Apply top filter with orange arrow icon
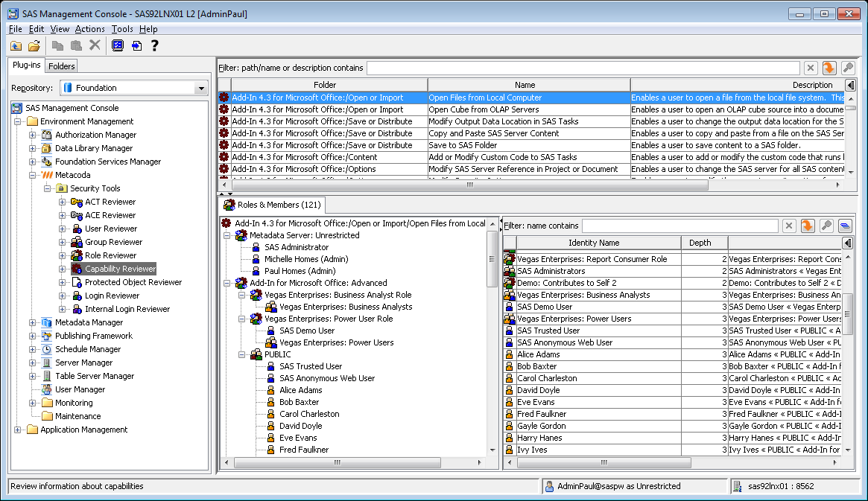Image resolution: width=868 pixels, height=501 pixels. (x=829, y=68)
